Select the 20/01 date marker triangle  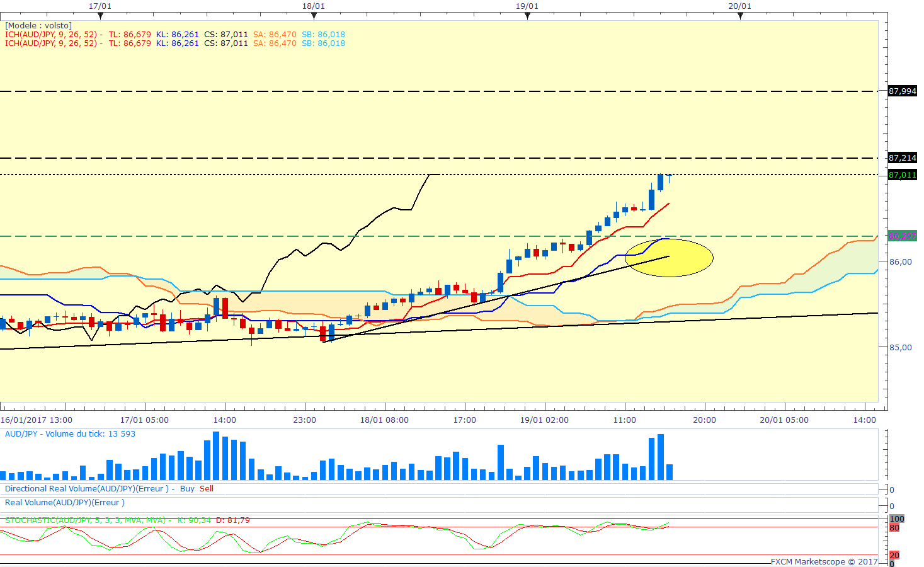pos(740,16)
